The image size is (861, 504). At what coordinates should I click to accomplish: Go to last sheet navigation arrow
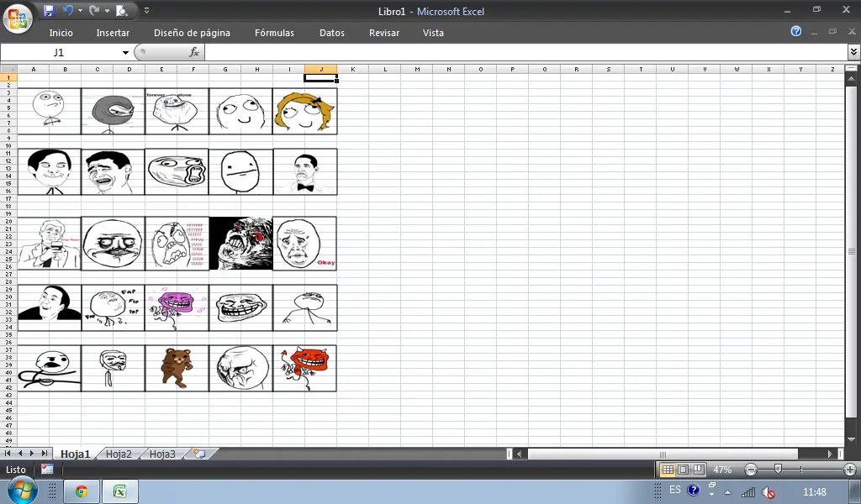pos(45,454)
